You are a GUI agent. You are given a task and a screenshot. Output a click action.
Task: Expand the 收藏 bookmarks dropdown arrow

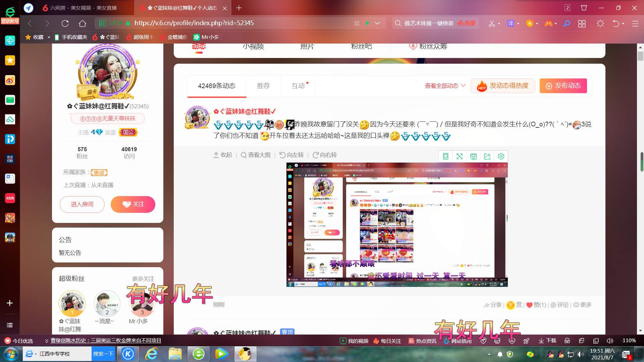[49, 37]
